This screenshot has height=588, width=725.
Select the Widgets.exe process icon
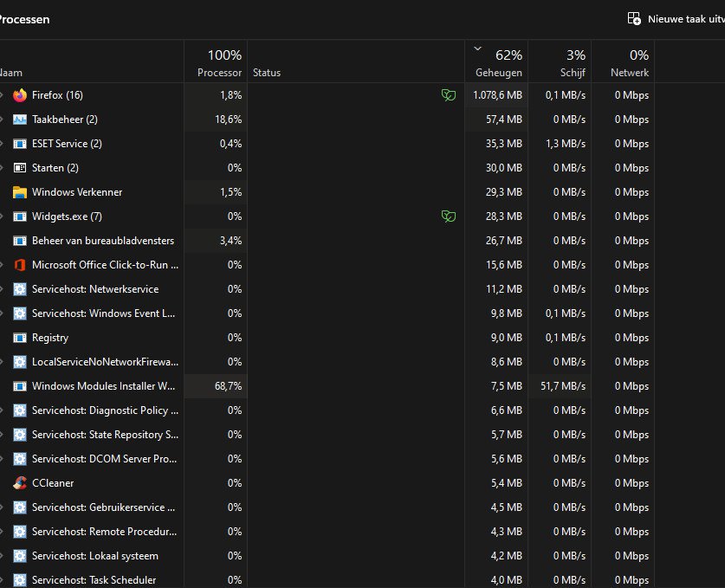click(x=20, y=216)
